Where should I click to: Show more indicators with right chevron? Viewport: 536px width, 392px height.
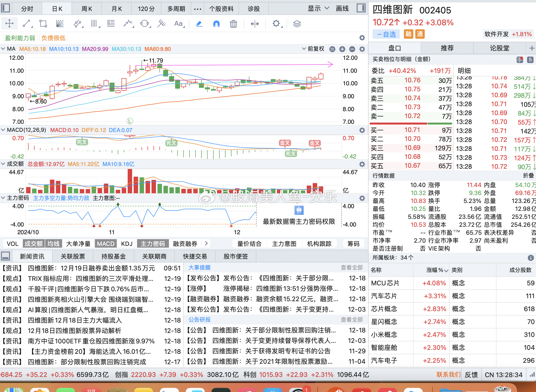tap(206, 243)
